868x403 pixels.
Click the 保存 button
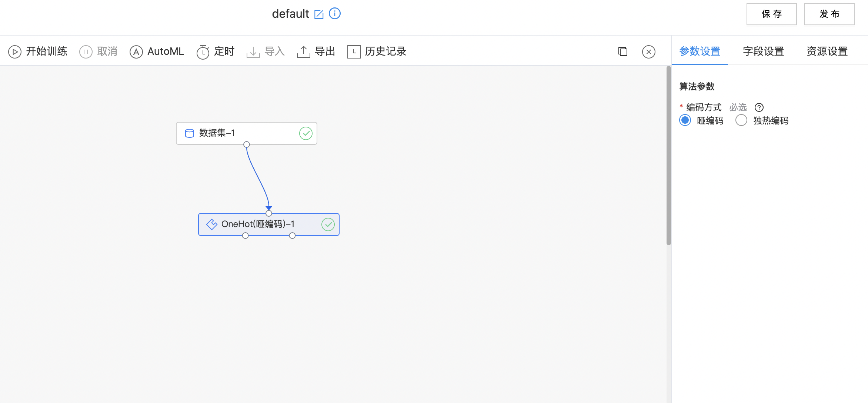772,14
